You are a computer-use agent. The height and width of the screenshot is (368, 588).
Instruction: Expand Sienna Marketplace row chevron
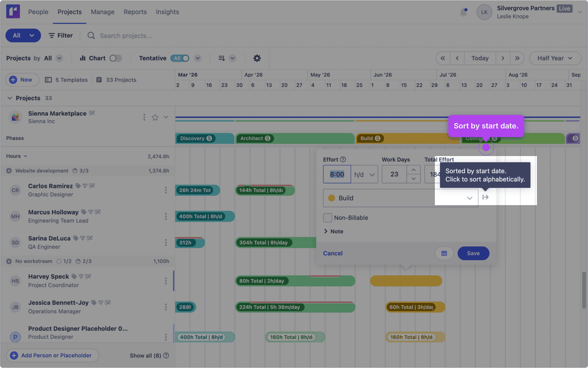tap(166, 117)
